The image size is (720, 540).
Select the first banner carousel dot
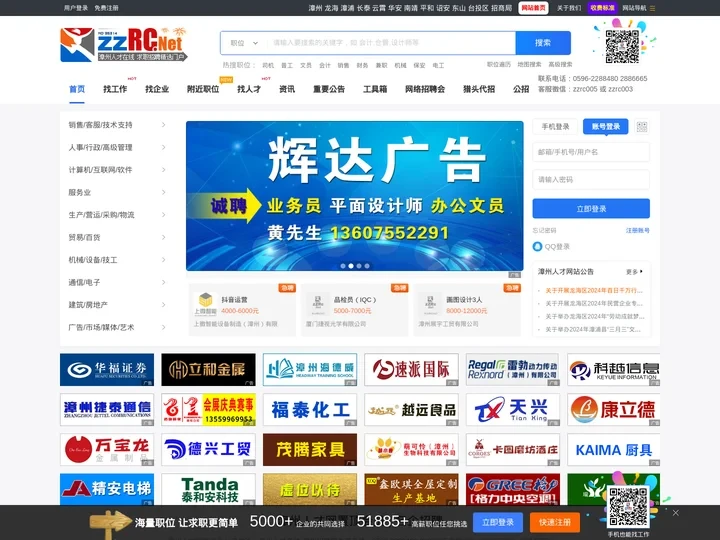pyautogui.click(x=343, y=266)
